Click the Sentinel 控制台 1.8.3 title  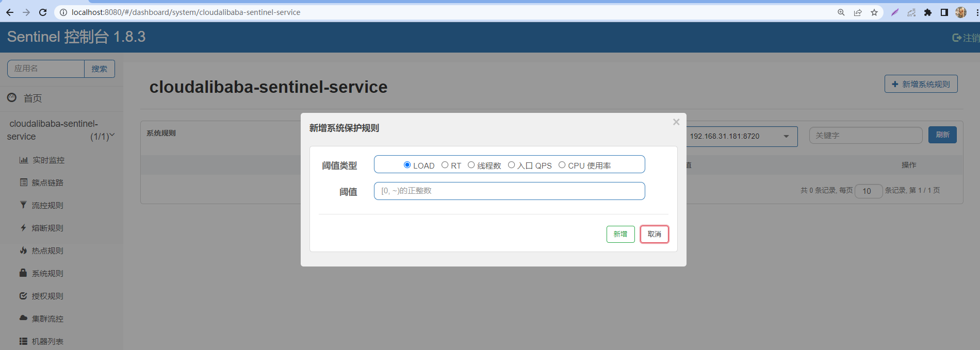pos(76,37)
